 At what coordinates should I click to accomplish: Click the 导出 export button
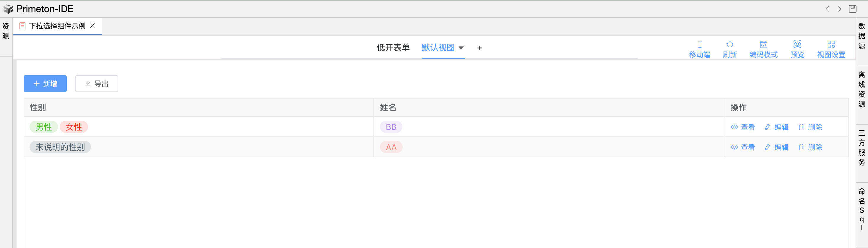click(96, 84)
